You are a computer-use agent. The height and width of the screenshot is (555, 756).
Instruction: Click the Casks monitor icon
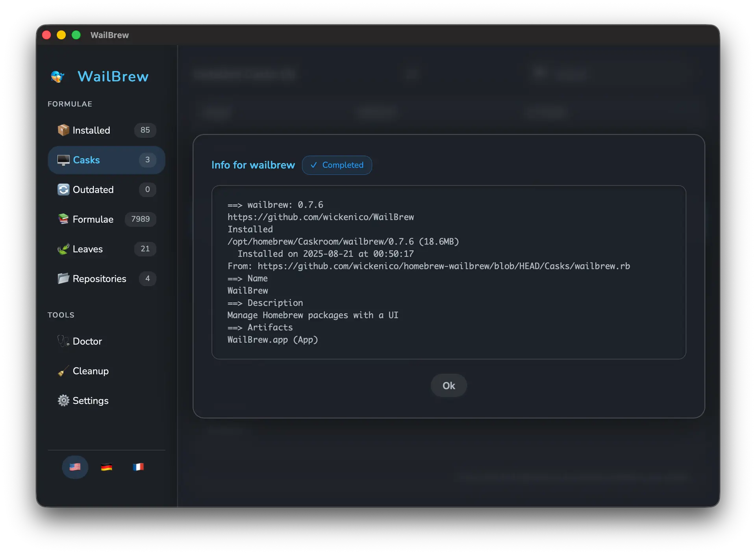[63, 160]
